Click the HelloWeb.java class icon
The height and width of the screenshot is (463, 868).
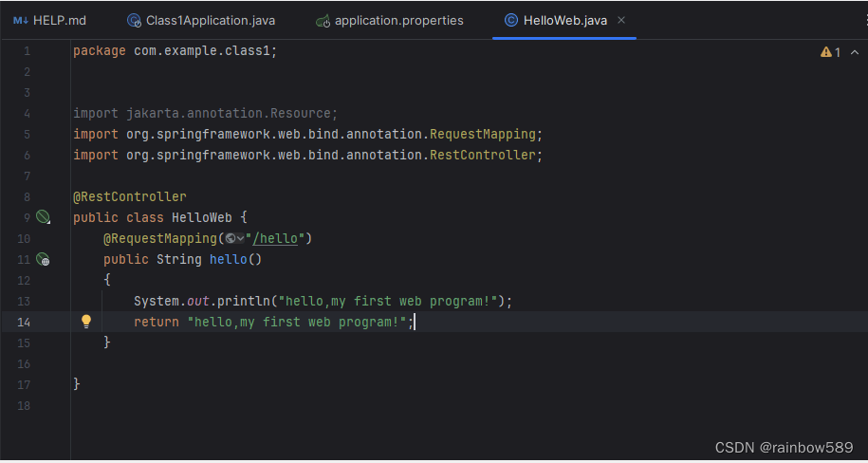[x=511, y=21]
